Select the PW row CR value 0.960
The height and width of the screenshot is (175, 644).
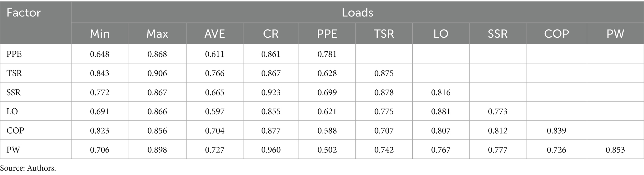pos(271,150)
